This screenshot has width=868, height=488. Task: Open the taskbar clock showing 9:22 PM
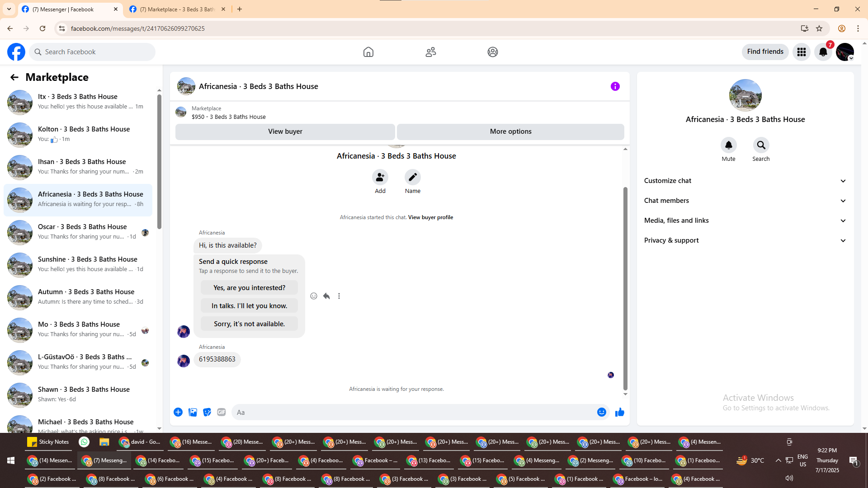[827, 460]
